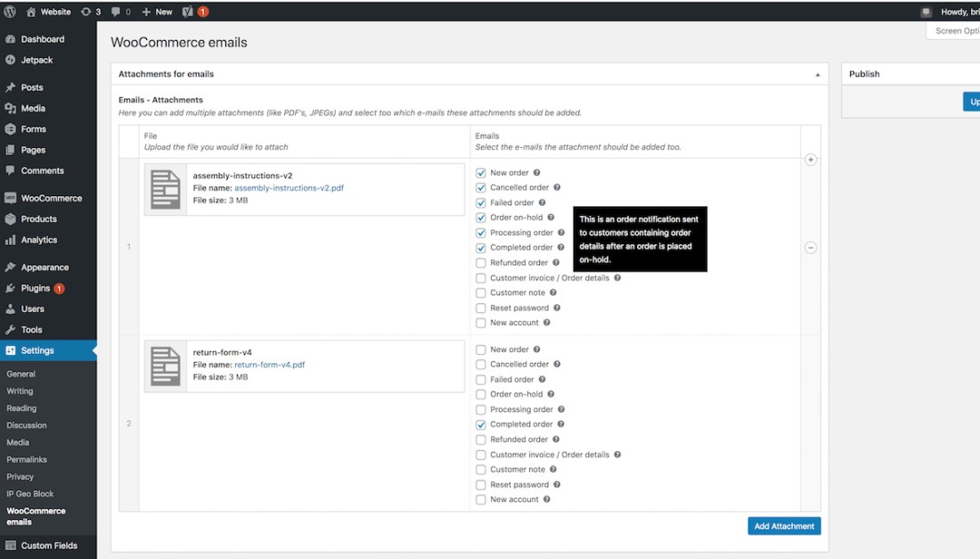
Task: Open the comments icon in admin bar
Action: [x=117, y=12]
